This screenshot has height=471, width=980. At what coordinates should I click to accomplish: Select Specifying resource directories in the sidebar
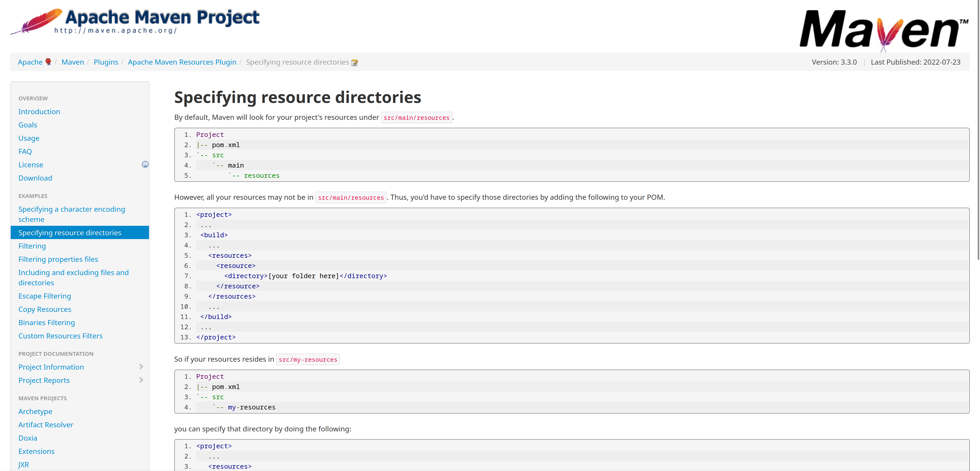[70, 233]
